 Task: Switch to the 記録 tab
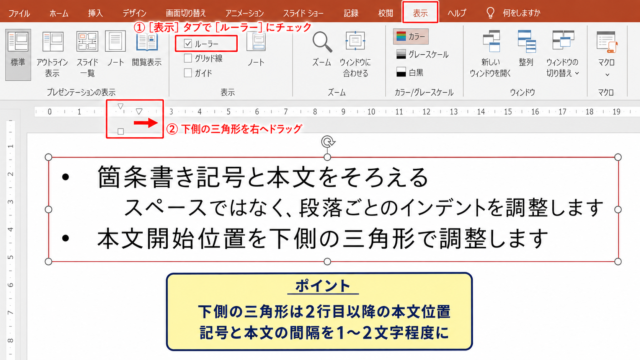tap(351, 13)
